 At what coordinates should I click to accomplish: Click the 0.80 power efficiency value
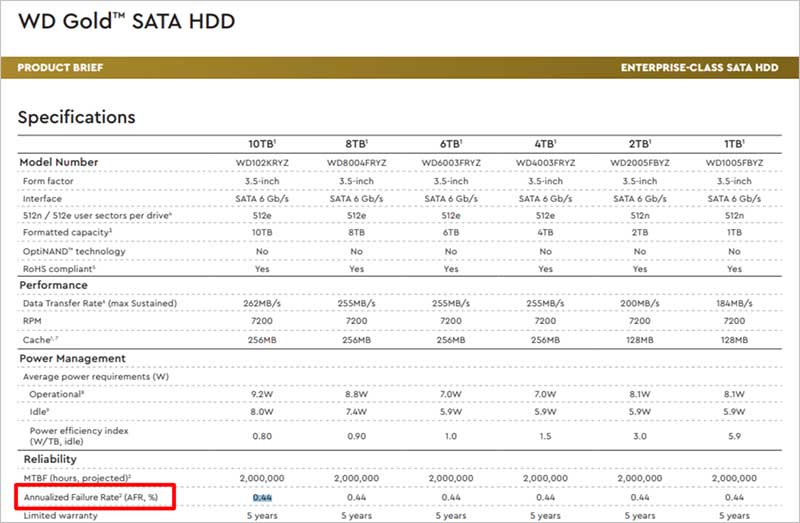[262, 436]
